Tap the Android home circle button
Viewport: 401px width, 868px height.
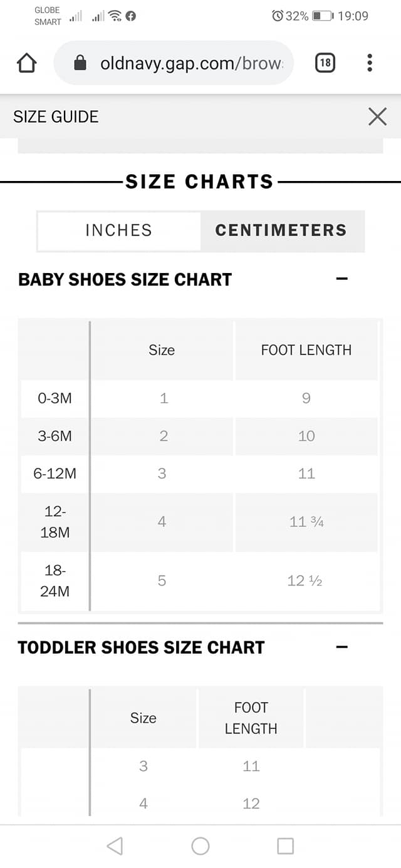pos(200,846)
